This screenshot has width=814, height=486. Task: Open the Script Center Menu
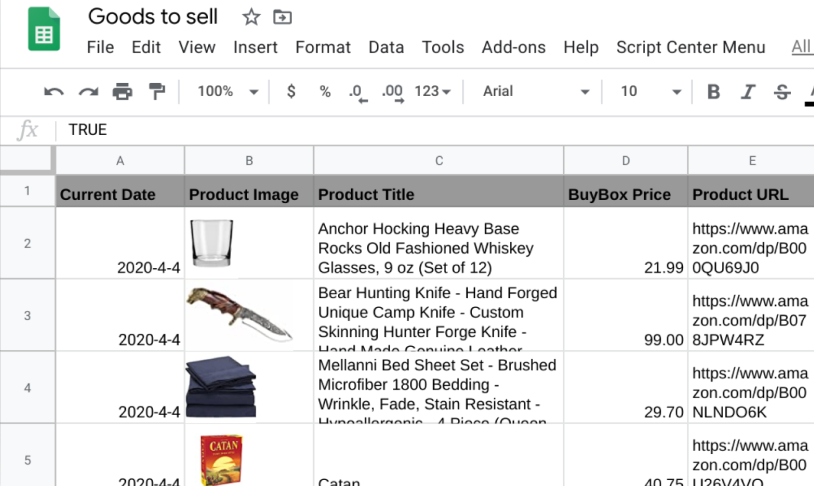pyautogui.click(x=690, y=47)
